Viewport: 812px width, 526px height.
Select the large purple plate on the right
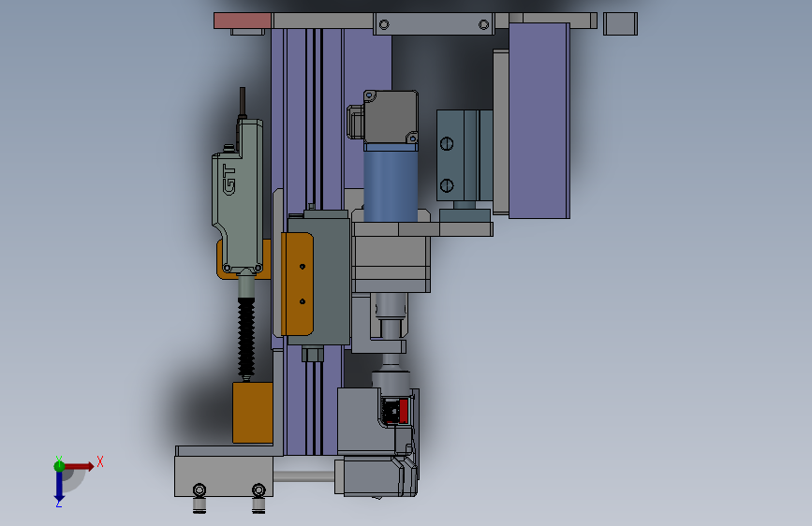tap(539, 121)
